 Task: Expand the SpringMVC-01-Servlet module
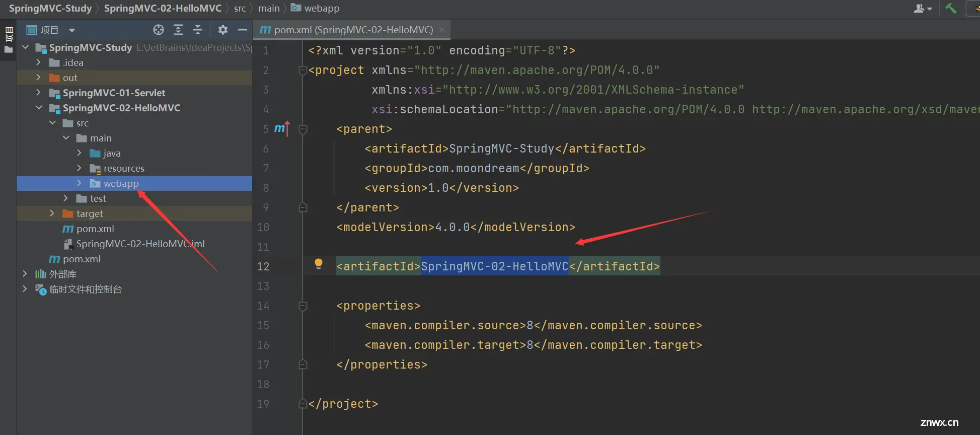(x=38, y=93)
